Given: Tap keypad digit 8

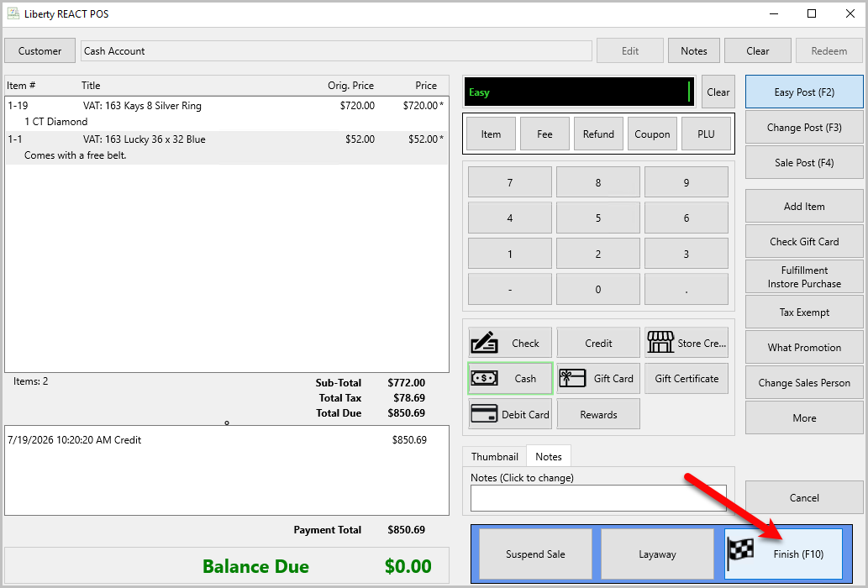Looking at the screenshot, I should 598,182.
